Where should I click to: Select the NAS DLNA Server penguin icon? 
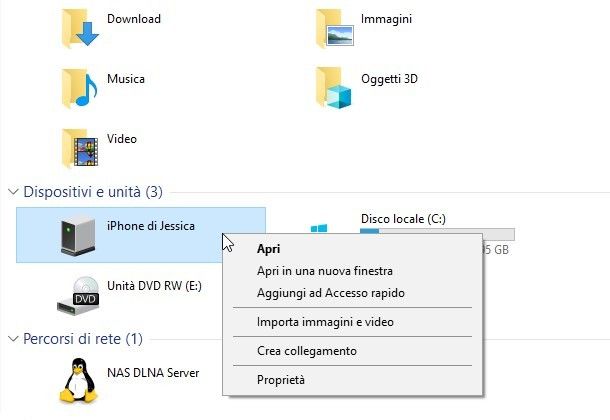tap(79, 380)
